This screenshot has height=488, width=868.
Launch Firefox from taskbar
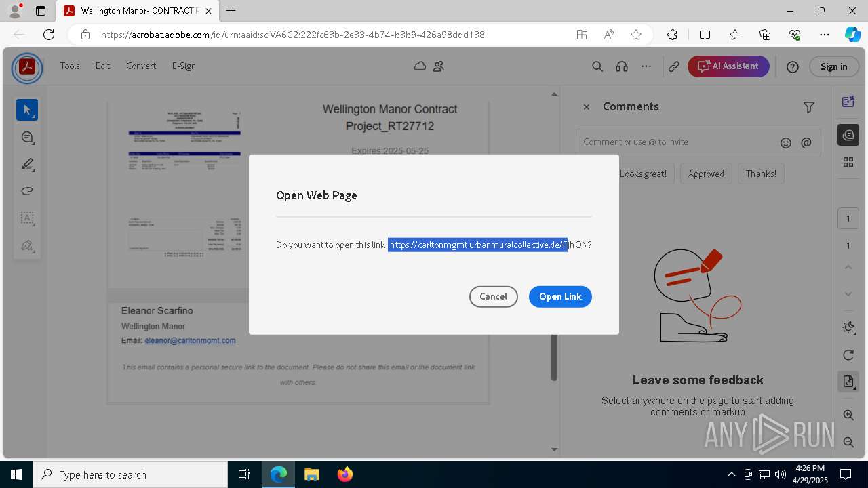click(x=345, y=474)
